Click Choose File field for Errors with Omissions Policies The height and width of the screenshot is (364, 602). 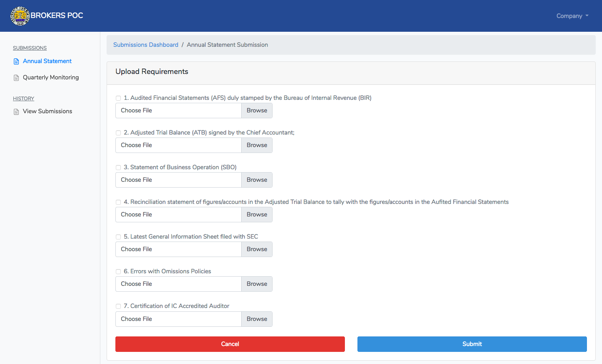(x=179, y=284)
